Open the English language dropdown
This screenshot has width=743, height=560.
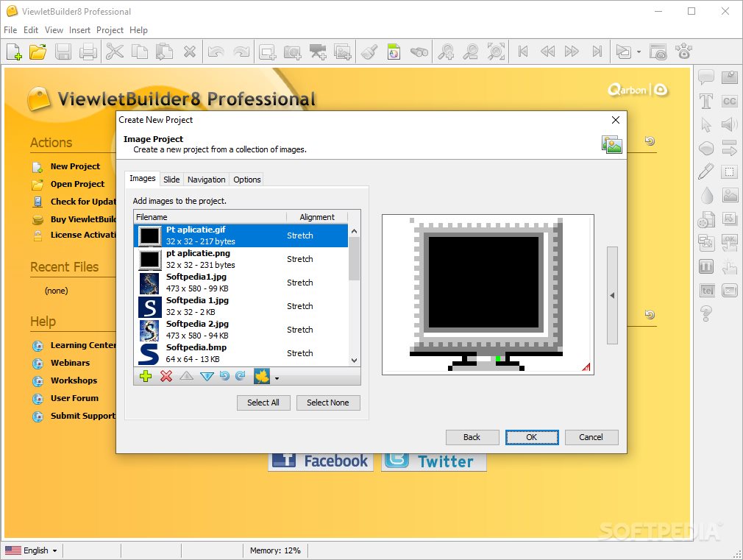pyautogui.click(x=32, y=550)
